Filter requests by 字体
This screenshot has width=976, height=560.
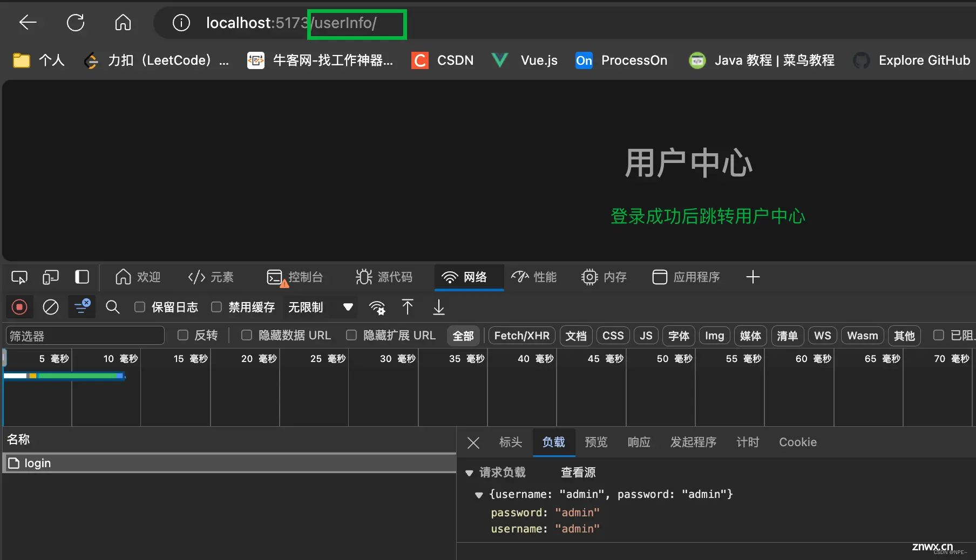point(679,336)
